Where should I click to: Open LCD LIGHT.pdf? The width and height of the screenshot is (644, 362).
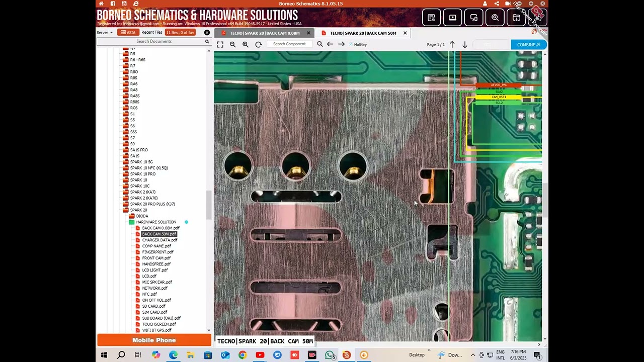coord(155,270)
